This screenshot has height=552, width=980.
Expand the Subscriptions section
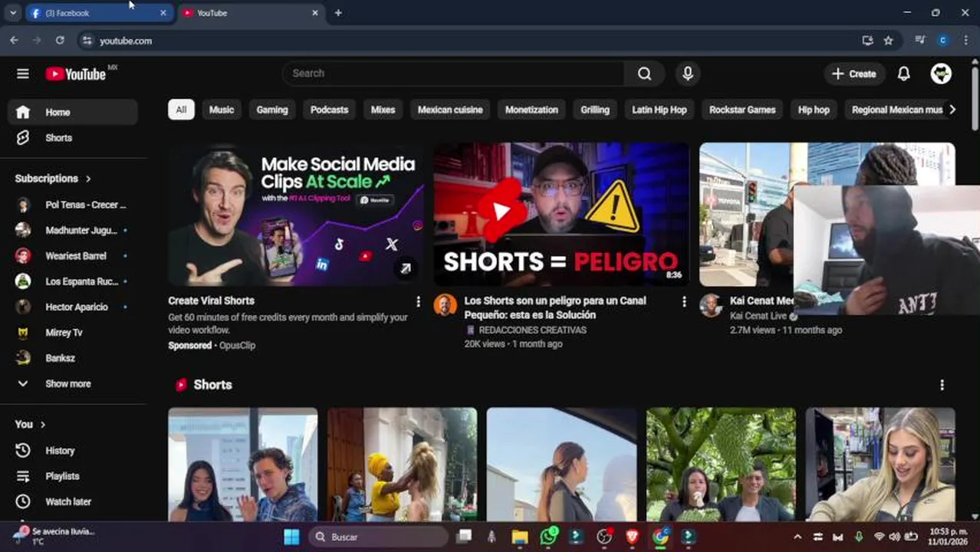click(x=54, y=179)
